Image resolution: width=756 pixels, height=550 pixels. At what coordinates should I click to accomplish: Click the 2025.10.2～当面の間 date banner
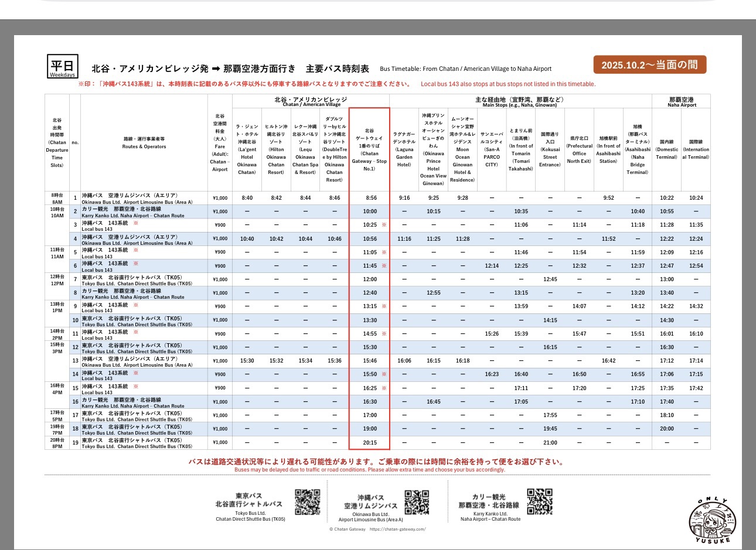point(652,64)
